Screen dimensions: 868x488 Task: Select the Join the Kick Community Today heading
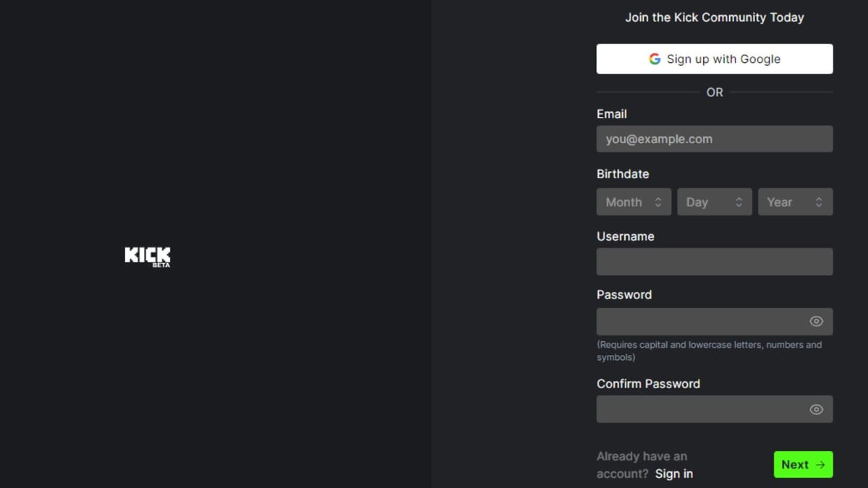715,17
